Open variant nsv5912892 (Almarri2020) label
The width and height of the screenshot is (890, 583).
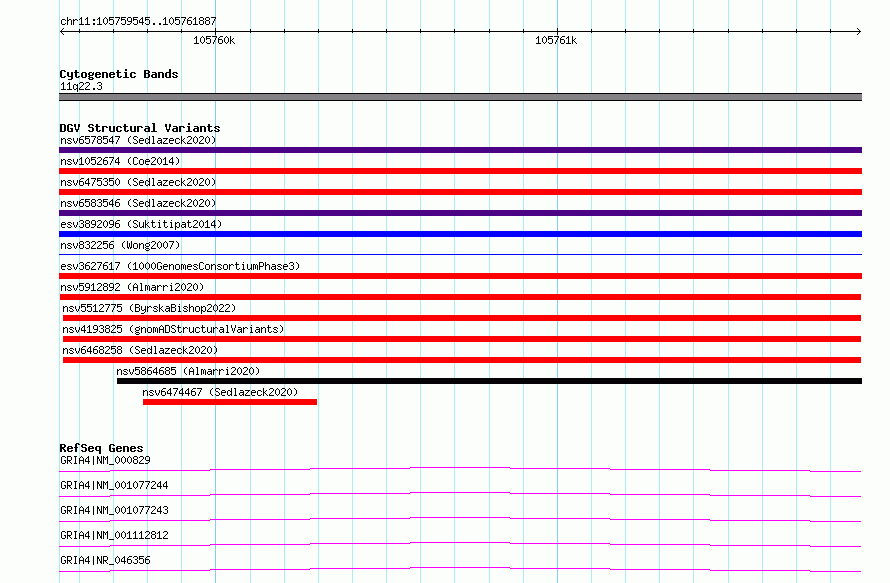click(132, 287)
